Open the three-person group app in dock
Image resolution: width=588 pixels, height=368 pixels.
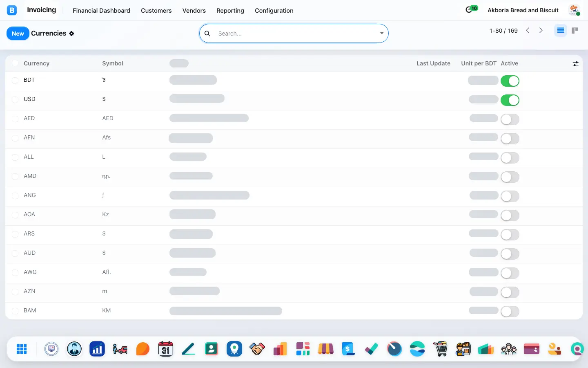tap(509, 349)
